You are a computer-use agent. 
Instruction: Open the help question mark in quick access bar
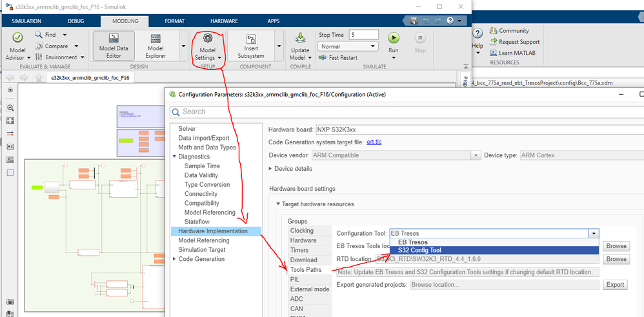pyautogui.click(x=450, y=21)
